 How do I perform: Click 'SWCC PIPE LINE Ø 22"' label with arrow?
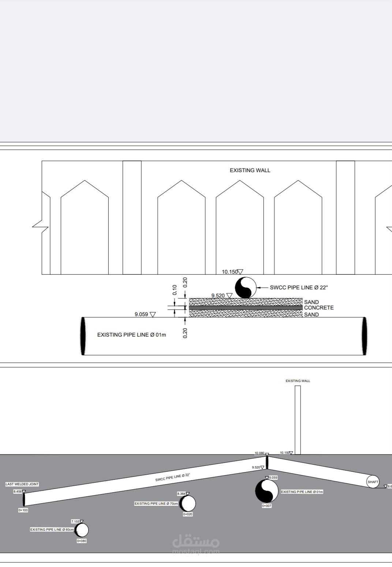coord(299,288)
